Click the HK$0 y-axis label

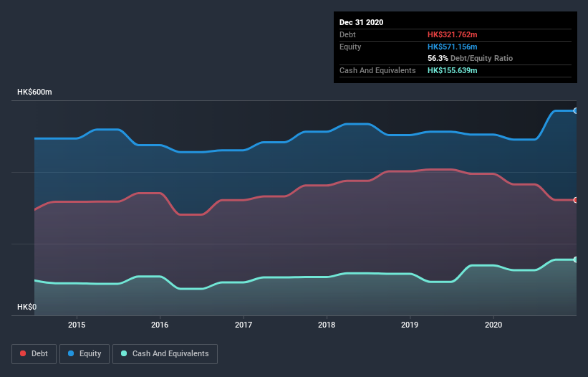[27, 307]
